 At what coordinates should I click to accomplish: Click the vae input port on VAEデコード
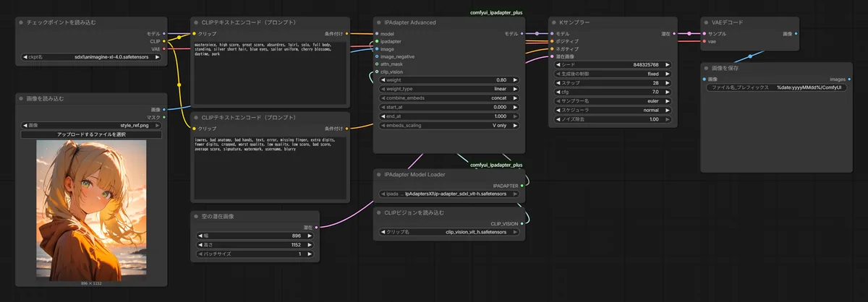tap(705, 41)
